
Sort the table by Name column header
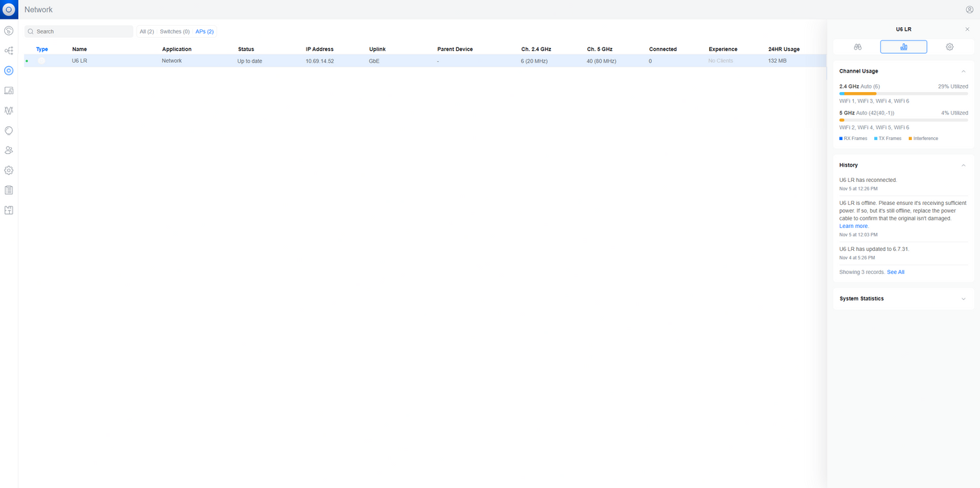pos(79,49)
